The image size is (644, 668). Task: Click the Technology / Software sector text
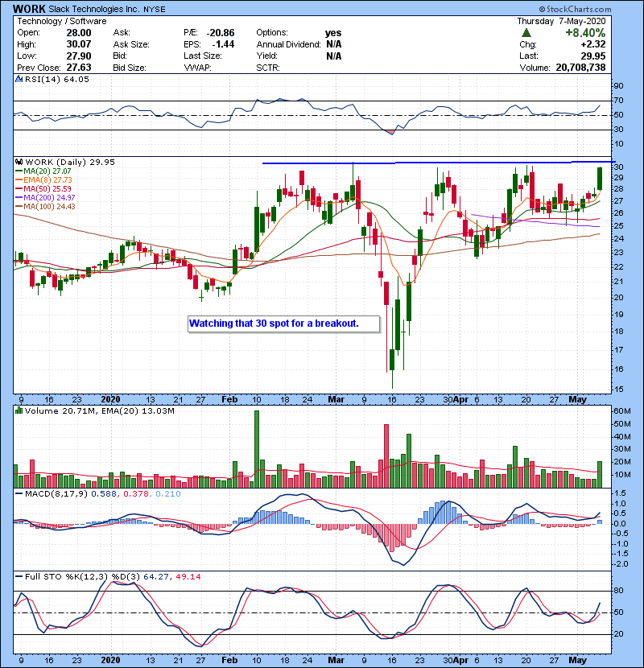[x=62, y=21]
